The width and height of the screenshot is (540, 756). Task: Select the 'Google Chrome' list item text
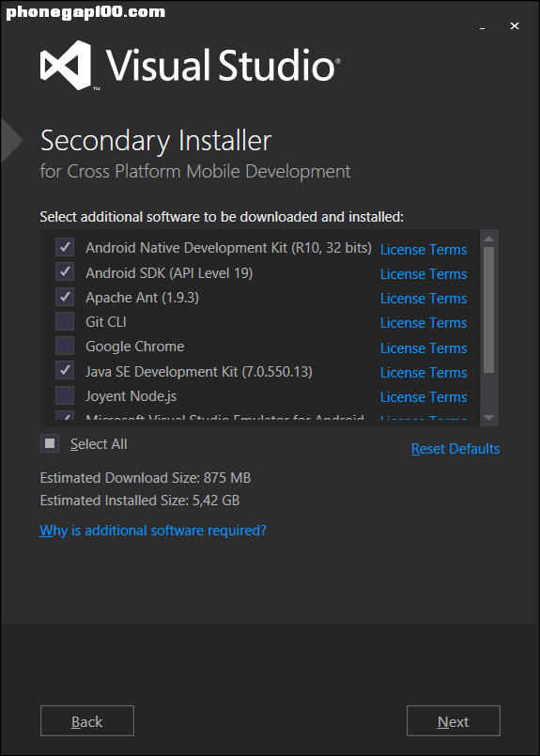click(x=135, y=347)
